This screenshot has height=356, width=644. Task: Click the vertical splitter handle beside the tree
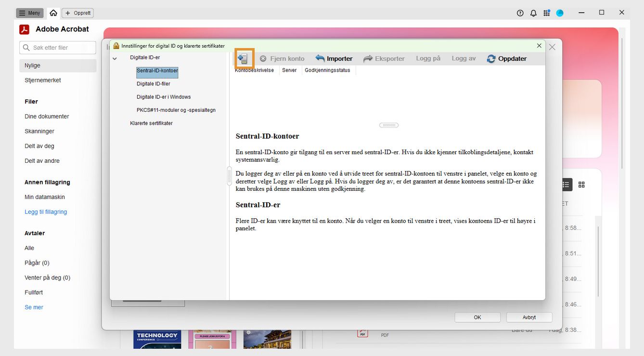coord(229,176)
